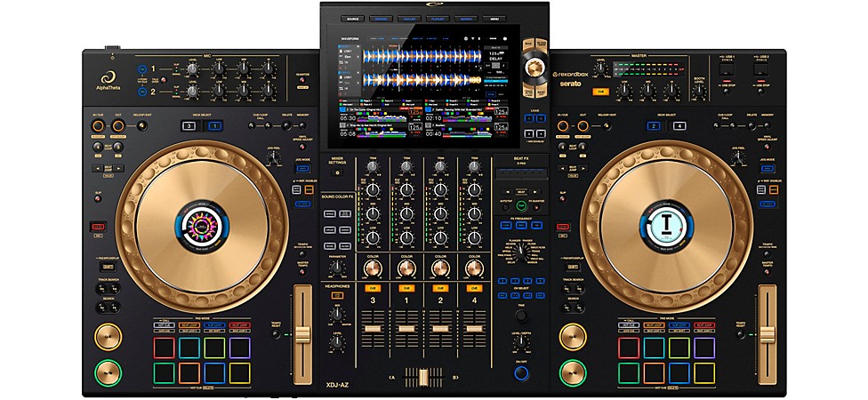868x400 pixels.
Task: Click USB 1 STOP button
Action: [725, 90]
